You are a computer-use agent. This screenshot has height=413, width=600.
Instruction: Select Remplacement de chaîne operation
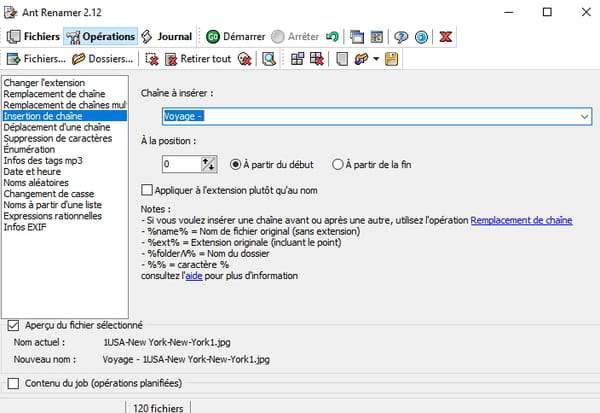(65, 94)
